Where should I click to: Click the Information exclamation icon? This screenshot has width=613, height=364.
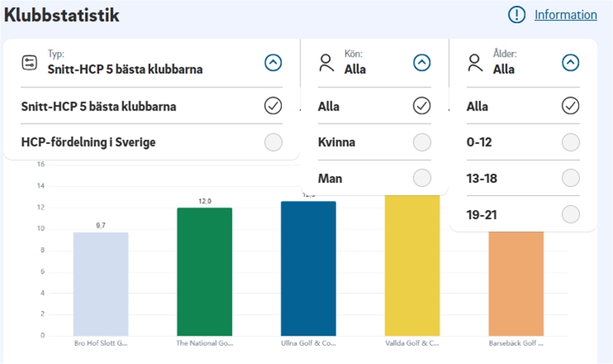tap(517, 15)
